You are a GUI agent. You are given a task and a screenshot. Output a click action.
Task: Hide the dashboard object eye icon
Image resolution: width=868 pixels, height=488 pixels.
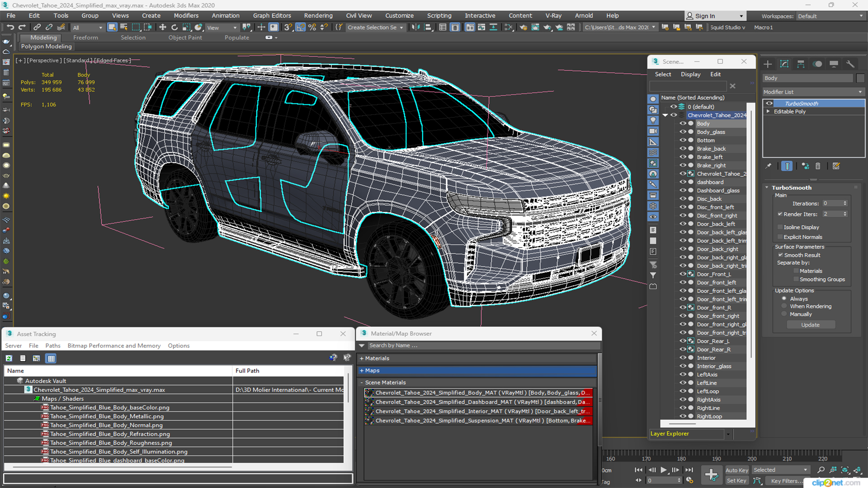click(x=683, y=182)
